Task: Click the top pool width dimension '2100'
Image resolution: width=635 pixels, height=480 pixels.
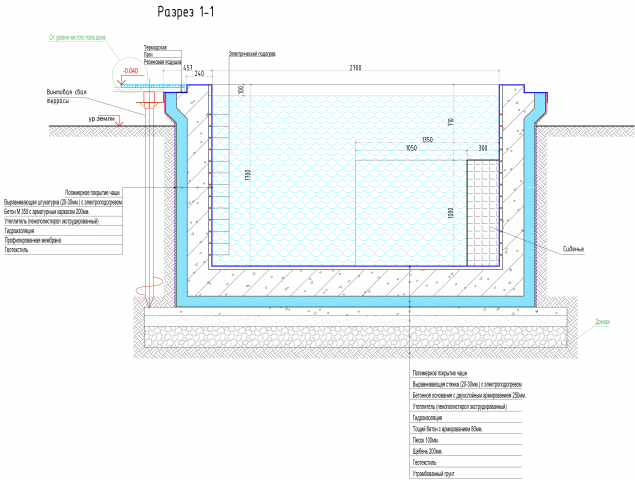Action: coord(355,68)
